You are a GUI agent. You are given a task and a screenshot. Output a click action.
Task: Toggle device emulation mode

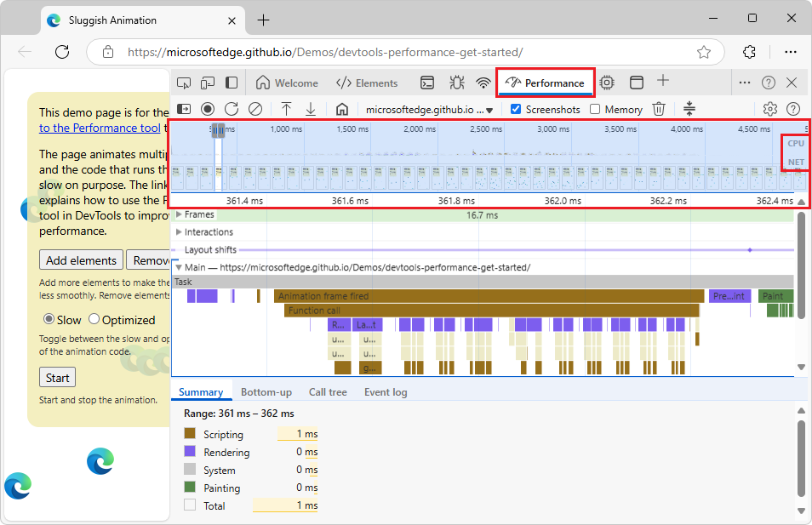coord(208,83)
